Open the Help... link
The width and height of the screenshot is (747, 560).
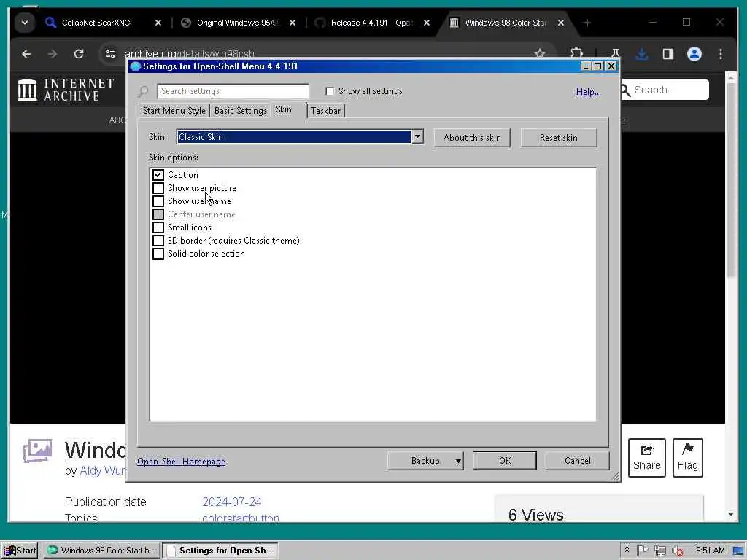589,91
